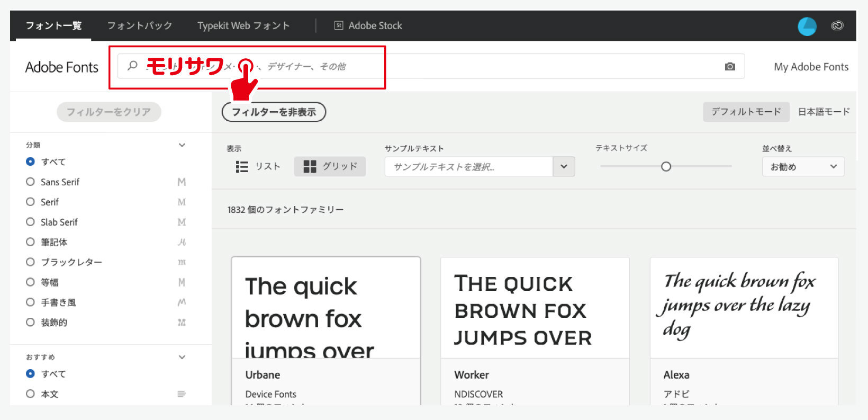868x420 pixels.
Task: Open the NDISCOVER foundry link
Action: 478,394
